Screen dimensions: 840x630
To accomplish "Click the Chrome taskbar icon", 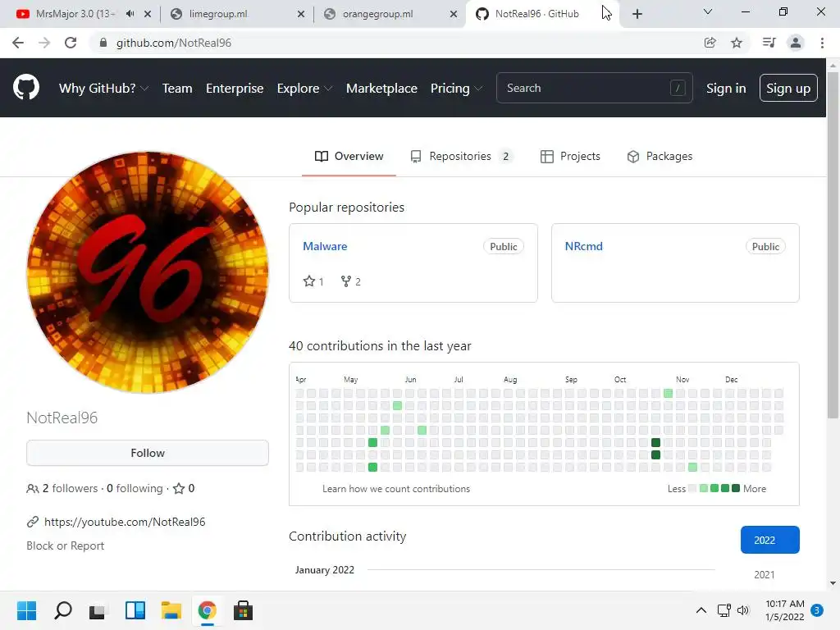I will tap(207, 610).
